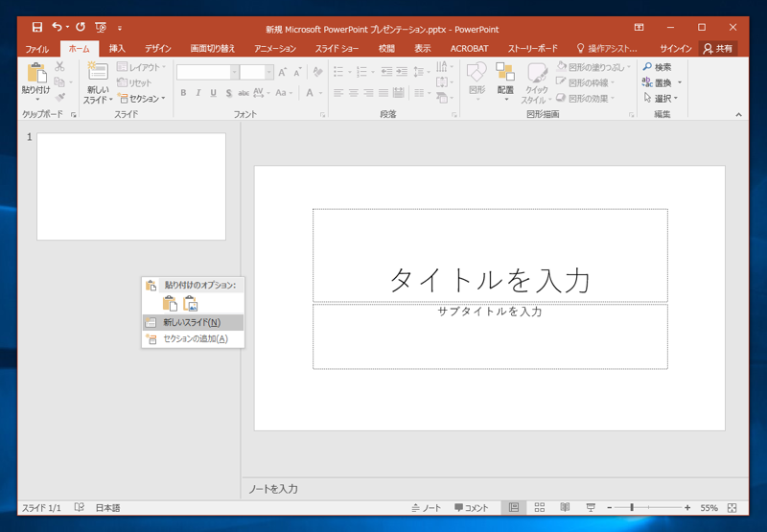Click the 共有 share button

point(717,48)
